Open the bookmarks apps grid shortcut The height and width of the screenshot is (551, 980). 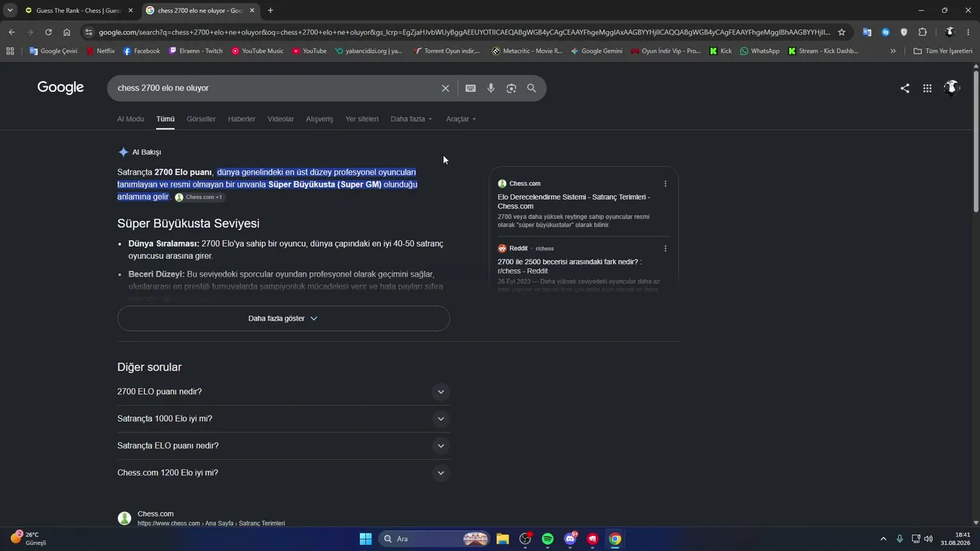coord(10,51)
